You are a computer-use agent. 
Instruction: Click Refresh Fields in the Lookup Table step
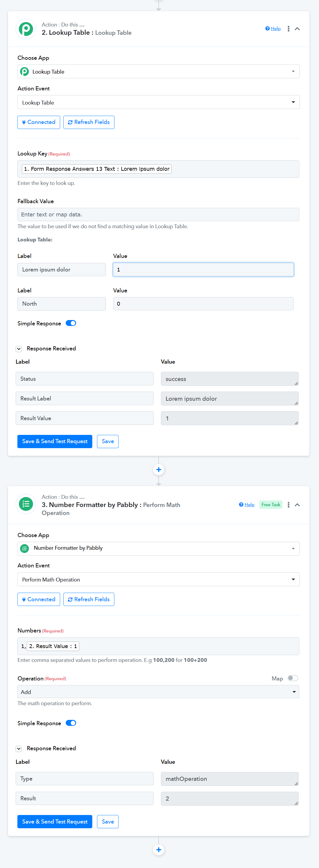click(89, 122)
